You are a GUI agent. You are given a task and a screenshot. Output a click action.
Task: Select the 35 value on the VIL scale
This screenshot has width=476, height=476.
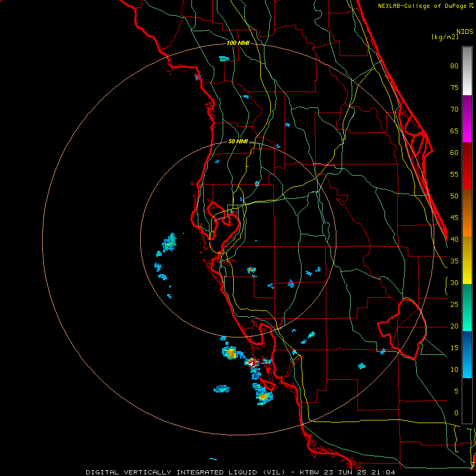454,261
